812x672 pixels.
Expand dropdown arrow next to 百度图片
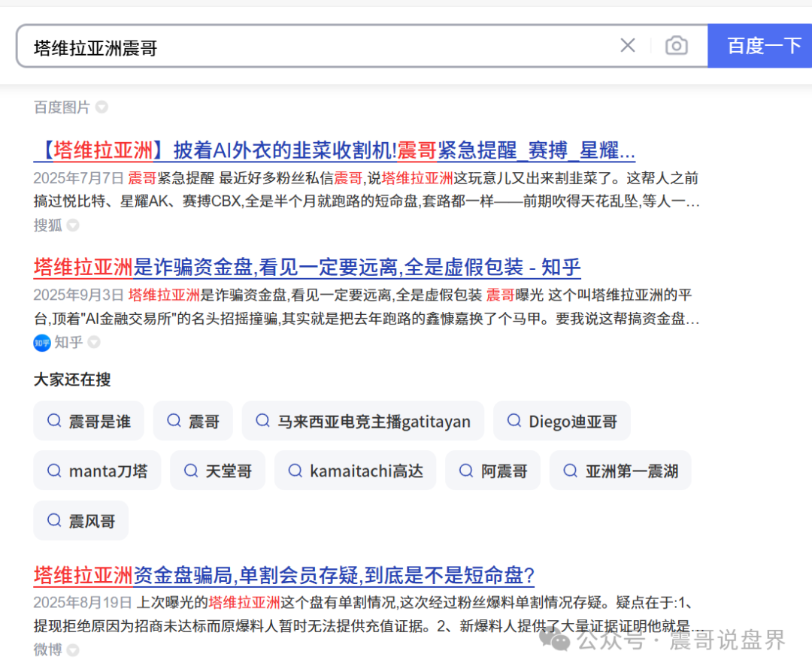pyautogui.click(x=101, y=107)
